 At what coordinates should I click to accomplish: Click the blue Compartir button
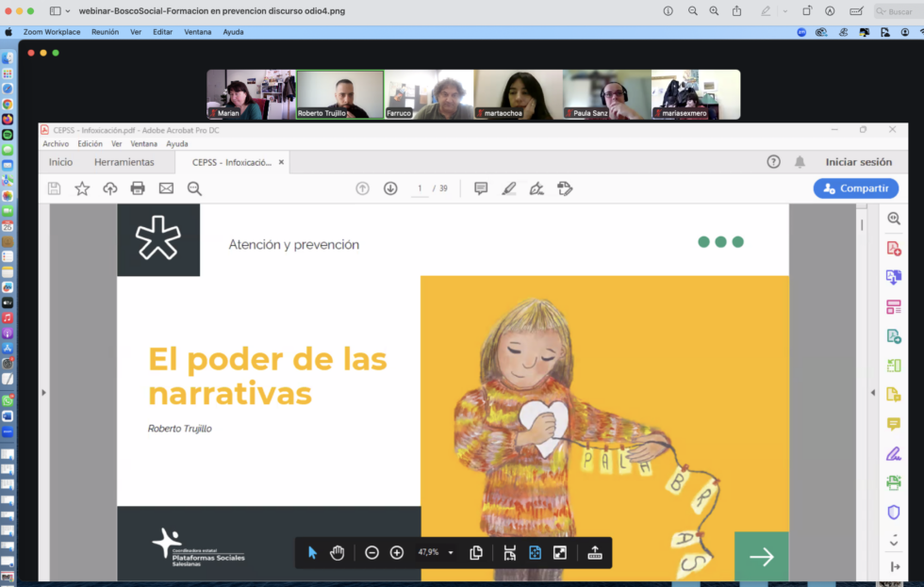pos(855,188)
